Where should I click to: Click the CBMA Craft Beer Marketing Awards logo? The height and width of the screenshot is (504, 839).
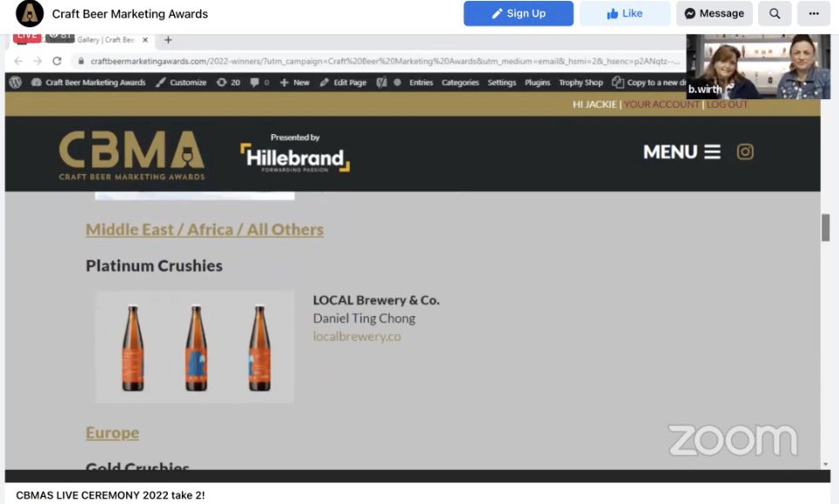coord(131,155)
